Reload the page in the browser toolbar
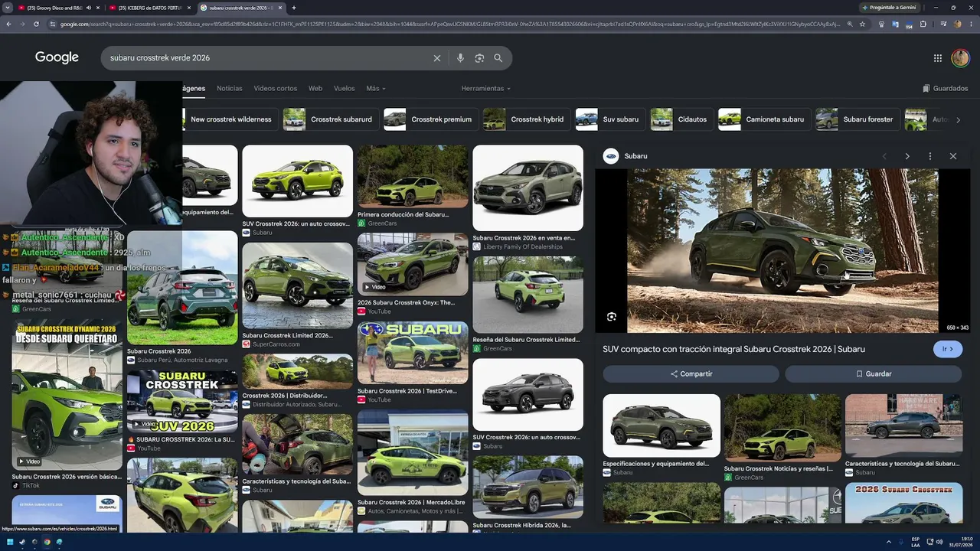 tap(36, 24)
